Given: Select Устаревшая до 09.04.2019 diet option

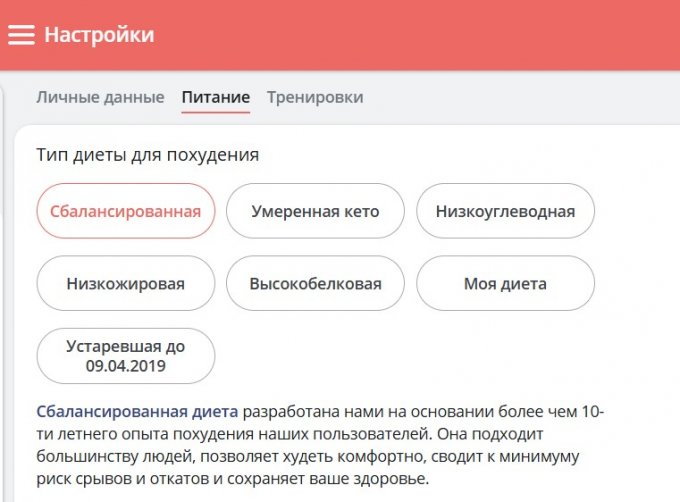Looking at the screenshot, I should [126, 356].
